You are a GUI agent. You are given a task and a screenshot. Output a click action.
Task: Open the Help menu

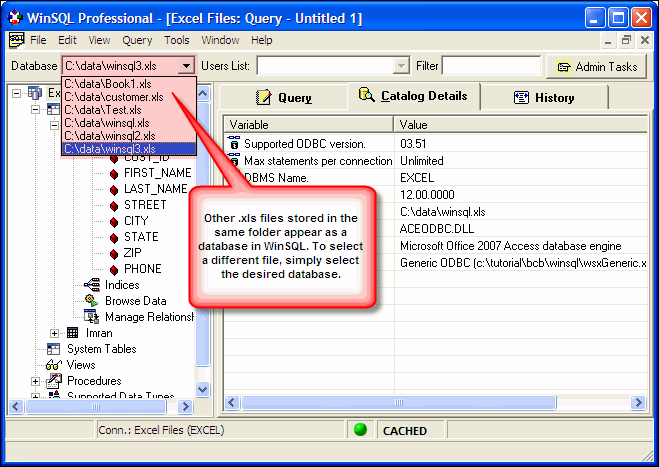[261, 40]
